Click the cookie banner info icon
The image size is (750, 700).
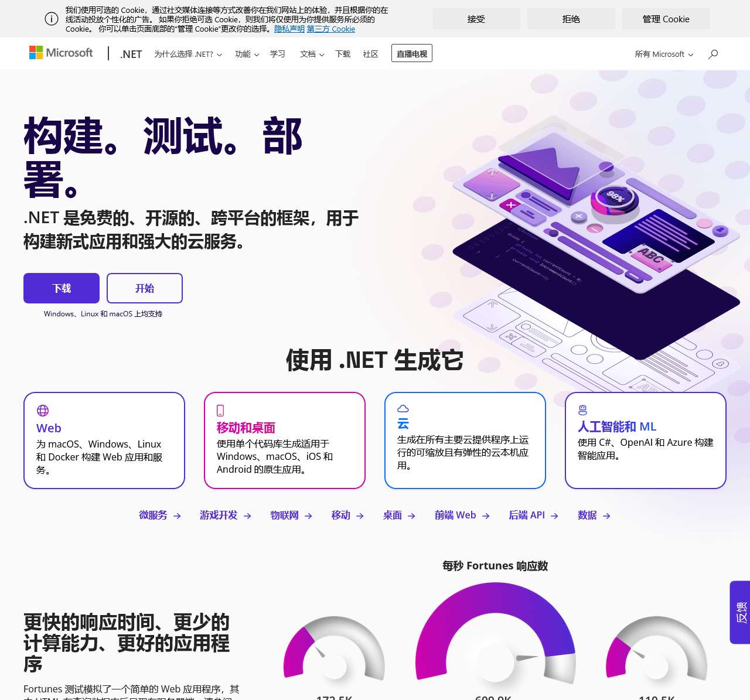point(52,19)
